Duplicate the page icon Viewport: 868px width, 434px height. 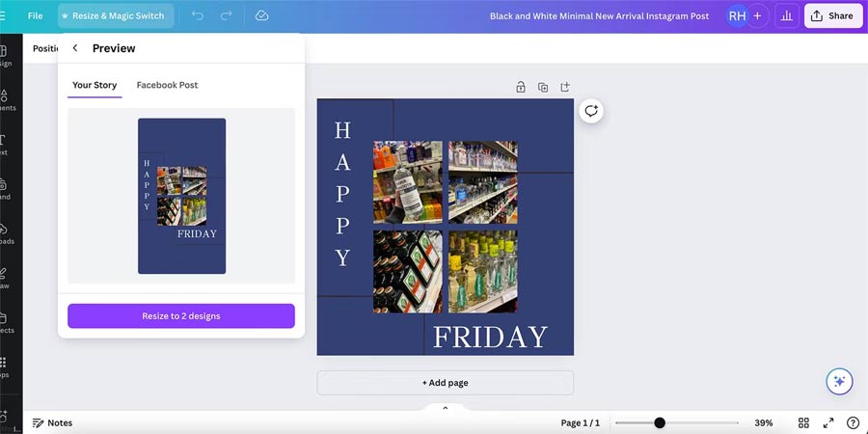[x=543, y=87]
